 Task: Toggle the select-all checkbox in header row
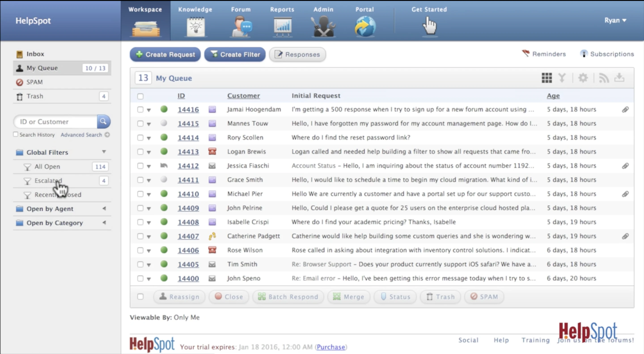coord(140,96)
